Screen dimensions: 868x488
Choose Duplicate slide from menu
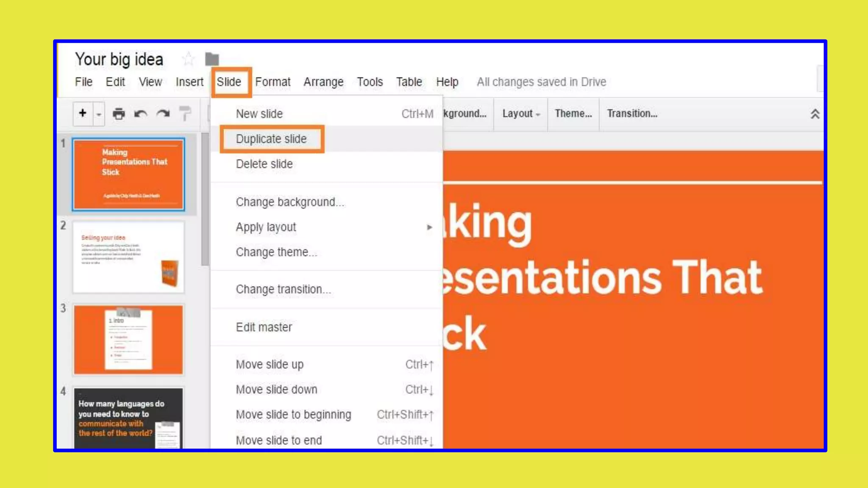coord(271,139)
